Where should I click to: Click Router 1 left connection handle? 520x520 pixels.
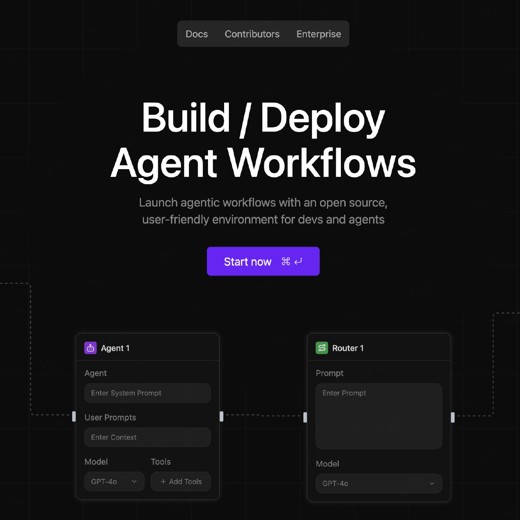(x=305, y=417)
